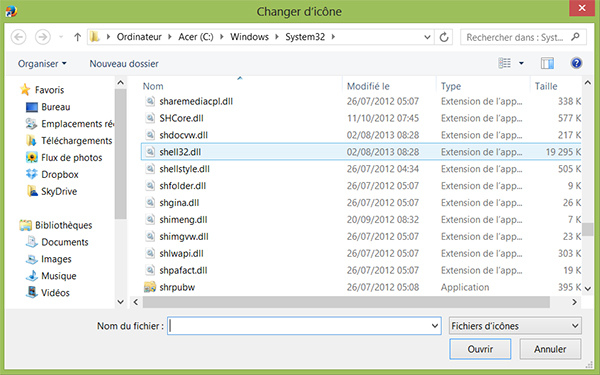600x375 pixels.
Task: Expand the address bar history dropdown
Action: (427, 37)
